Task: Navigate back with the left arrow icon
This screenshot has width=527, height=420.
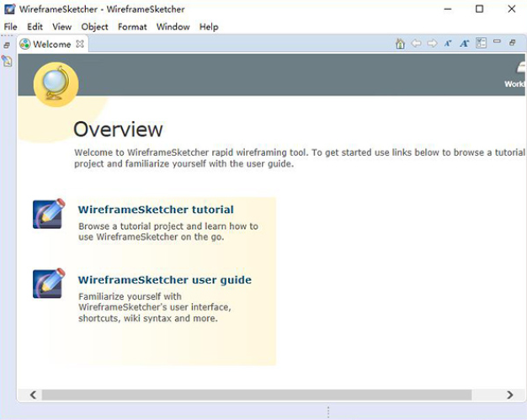Action: pos(416,44)
